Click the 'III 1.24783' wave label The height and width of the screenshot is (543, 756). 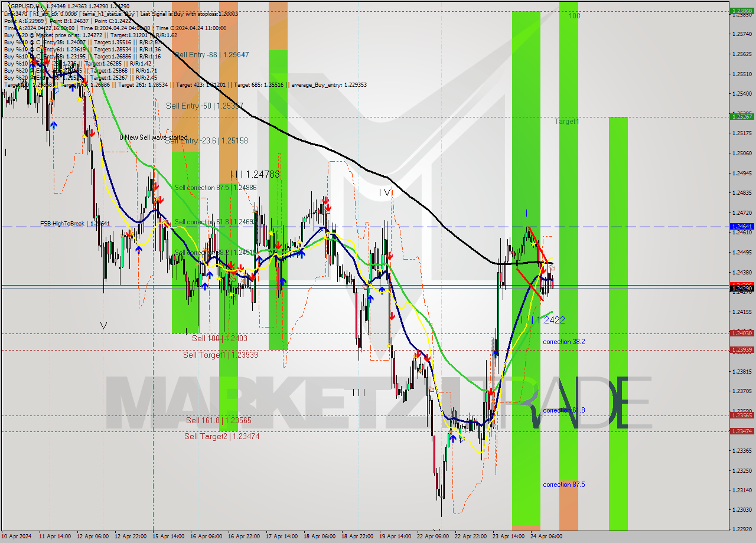[255, 174]
